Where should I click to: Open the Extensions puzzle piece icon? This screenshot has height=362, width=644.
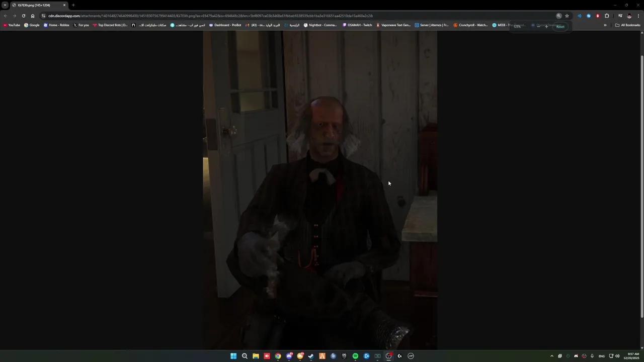[607, 16]
